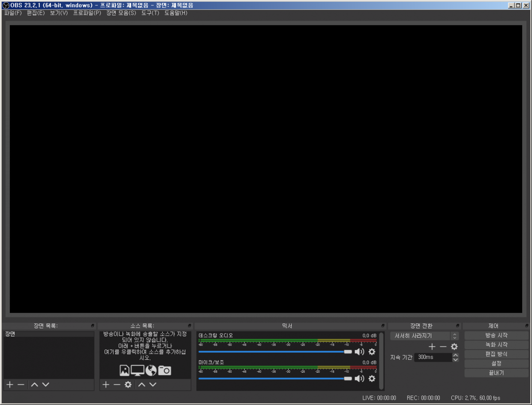Adjust the desktop audio volume slider
The width and height of the screenshot is (532, 405).
[x=275, y=352]
